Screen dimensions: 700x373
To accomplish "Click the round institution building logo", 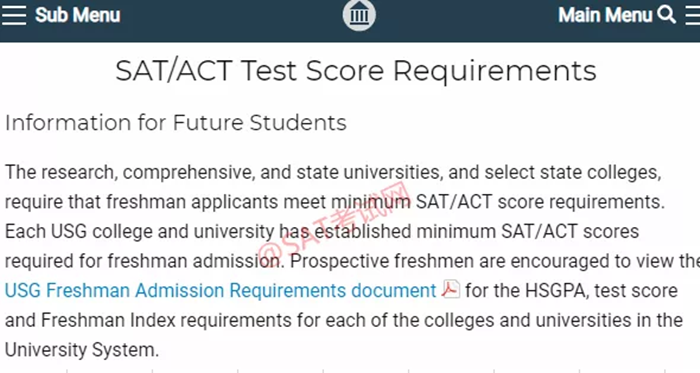I will tap(359, 15).
